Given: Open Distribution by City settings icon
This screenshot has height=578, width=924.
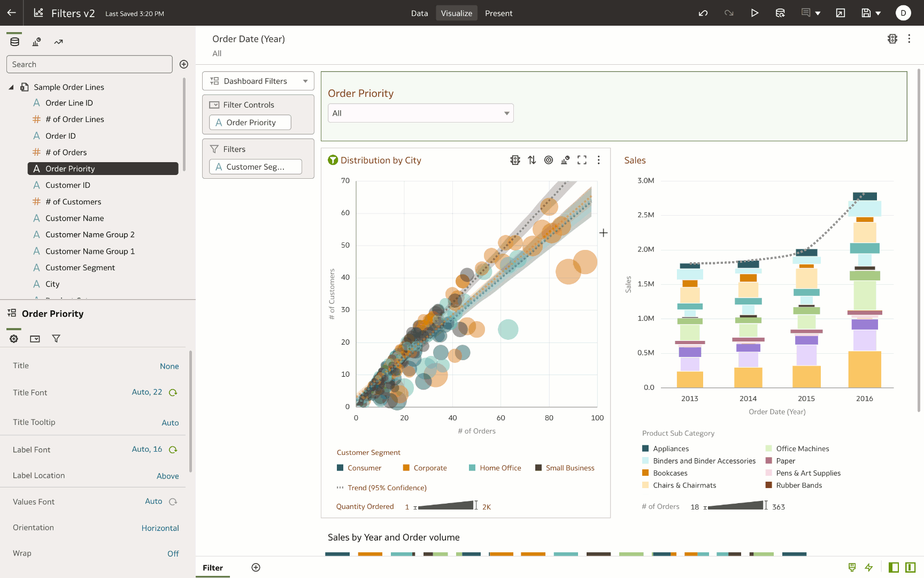Looking at the screenshot, I should click(x=515, y=160).
